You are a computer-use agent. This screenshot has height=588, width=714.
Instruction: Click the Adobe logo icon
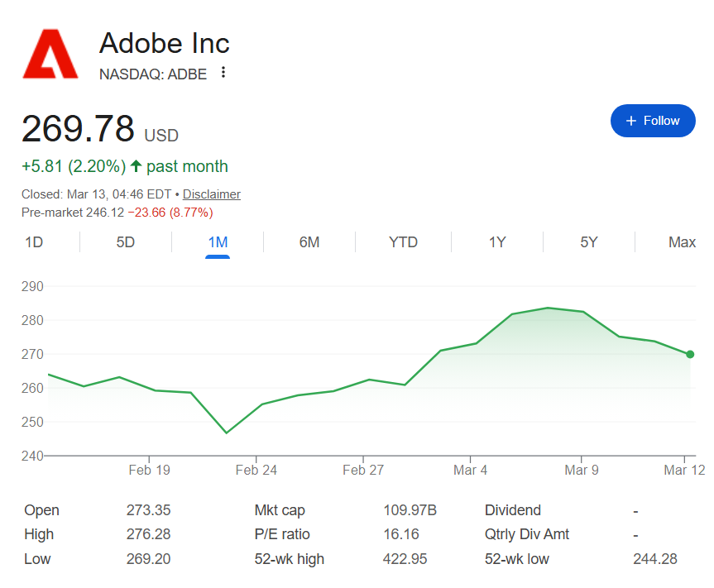click(x=50, y=54)
